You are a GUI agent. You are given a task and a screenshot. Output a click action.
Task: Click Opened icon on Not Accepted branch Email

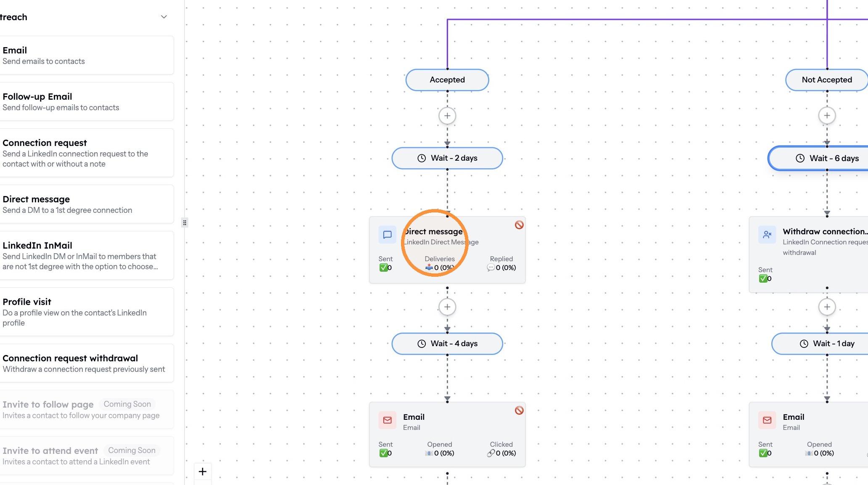tap(809, 453)
